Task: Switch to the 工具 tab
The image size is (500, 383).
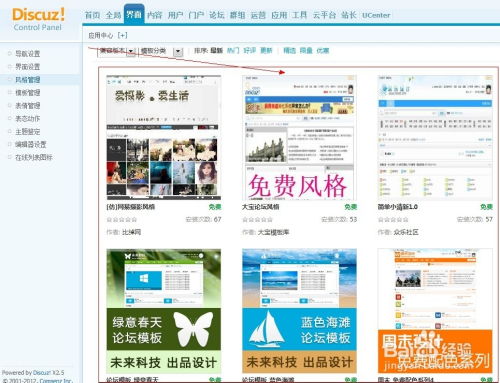Action: (299, 15)
